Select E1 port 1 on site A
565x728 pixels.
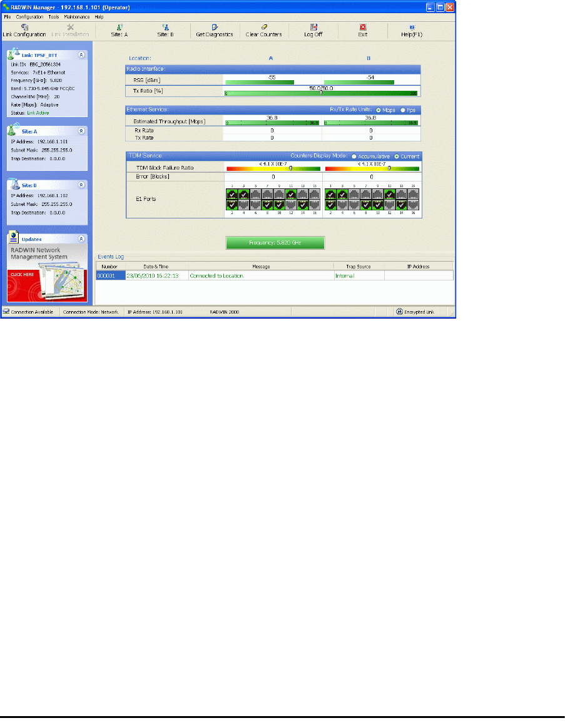pos(232,194)
